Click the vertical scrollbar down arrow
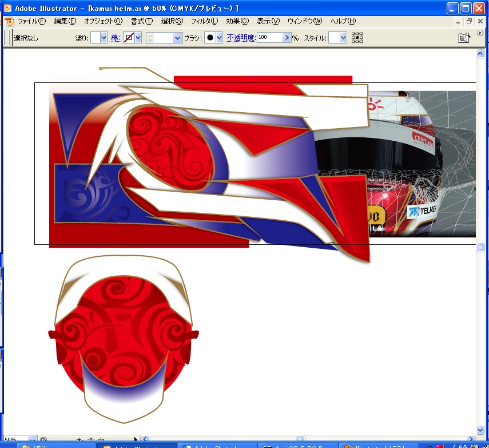The width and height of the screenshot is (489, 448). pos(480,429)
